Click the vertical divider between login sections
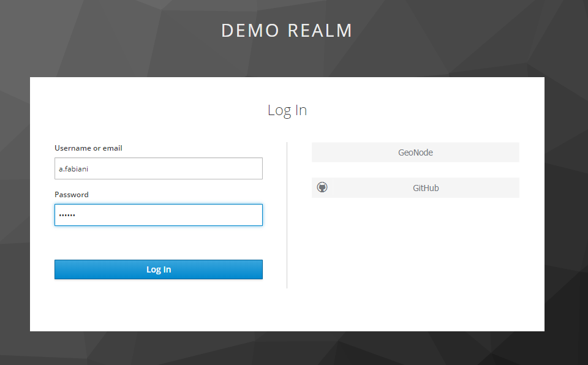Image resolution: width=588 pixels, height=365 pixels. (x=287, y=214)
